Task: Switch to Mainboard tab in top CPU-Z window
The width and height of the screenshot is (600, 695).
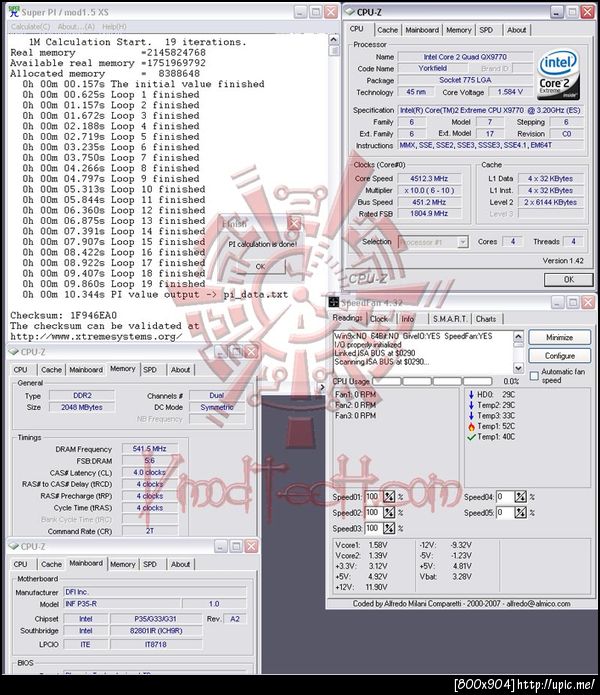Action: (x=422, y=30)
